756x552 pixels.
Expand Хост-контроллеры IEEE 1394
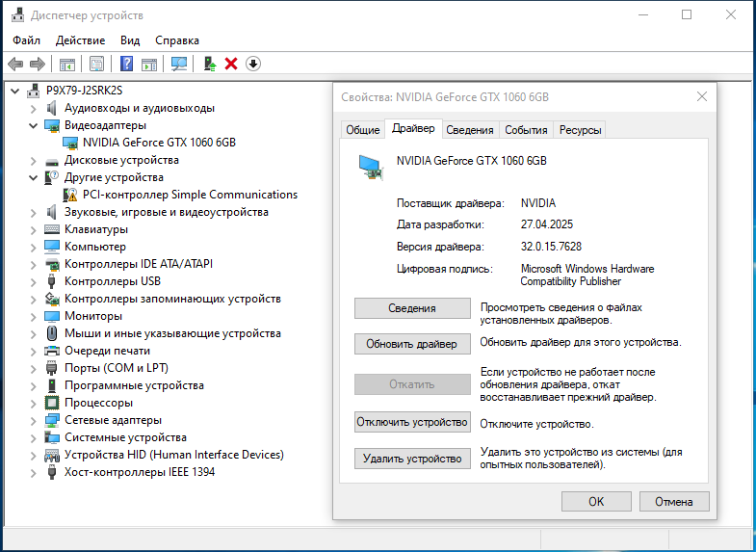[x=34, y=473]
